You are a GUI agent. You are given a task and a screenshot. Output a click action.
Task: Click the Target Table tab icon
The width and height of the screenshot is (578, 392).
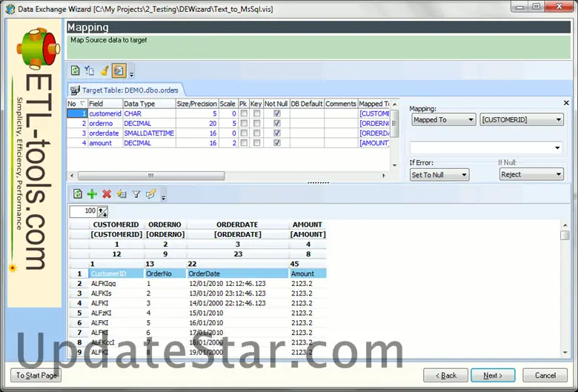[x=75, y=90]
